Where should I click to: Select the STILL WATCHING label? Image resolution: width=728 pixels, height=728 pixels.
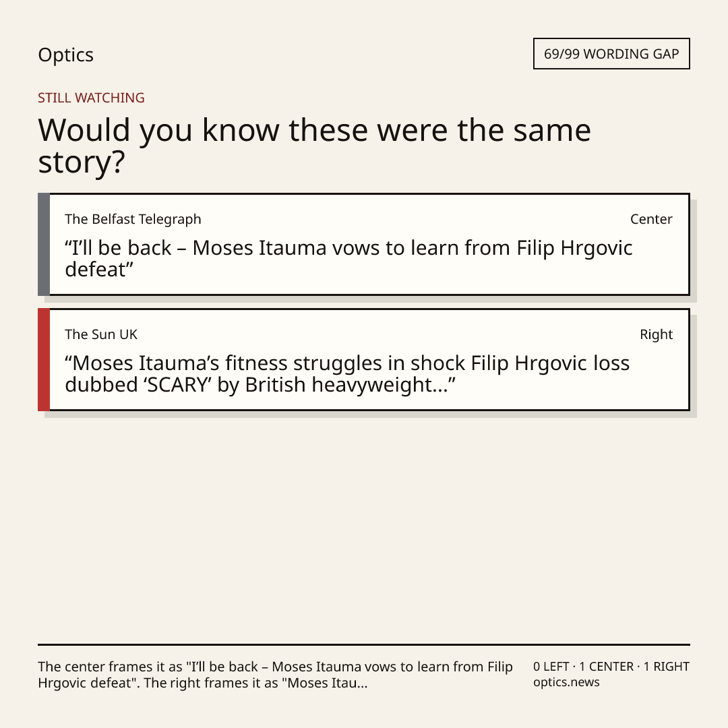(91, 98)
